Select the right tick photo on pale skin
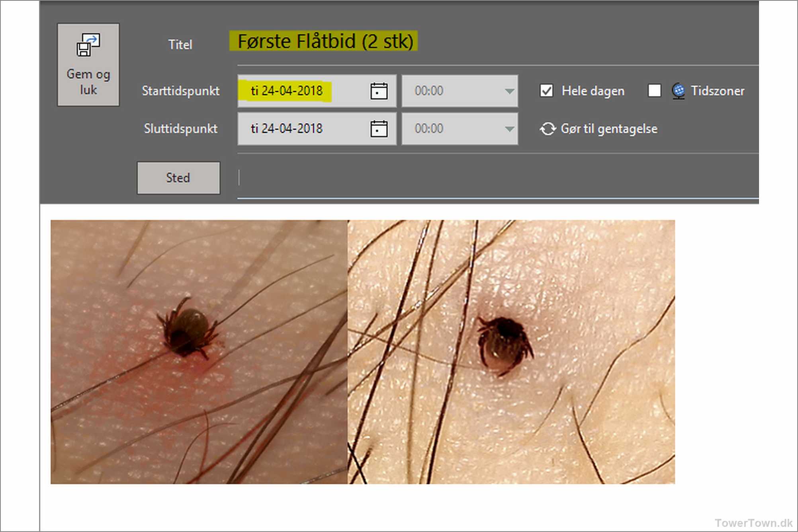 pyautogui.click(x=511, y=352)
